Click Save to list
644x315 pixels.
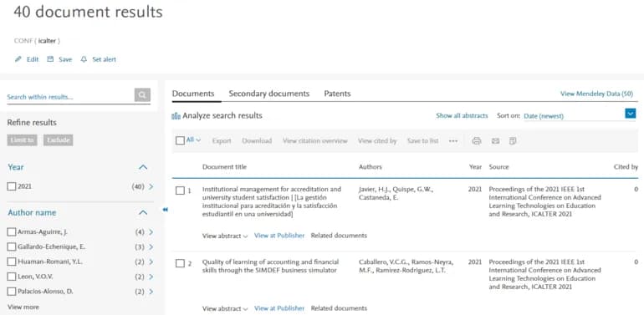coord(423,141)
